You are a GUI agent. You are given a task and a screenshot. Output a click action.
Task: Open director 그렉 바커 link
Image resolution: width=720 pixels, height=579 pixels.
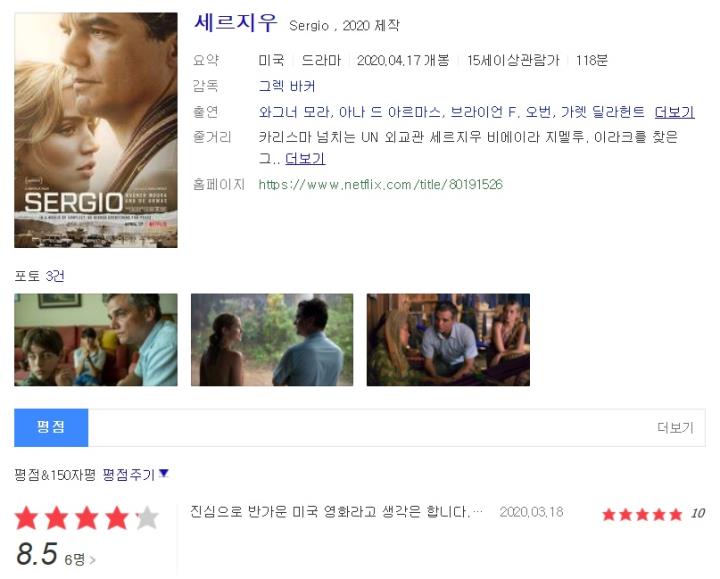click(287, 86)
